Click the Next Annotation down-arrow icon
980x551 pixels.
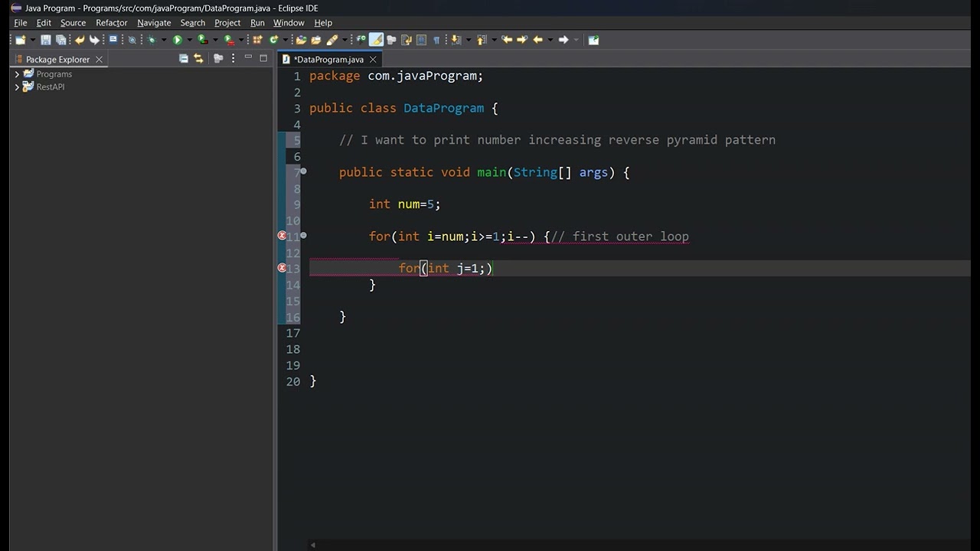456,40
